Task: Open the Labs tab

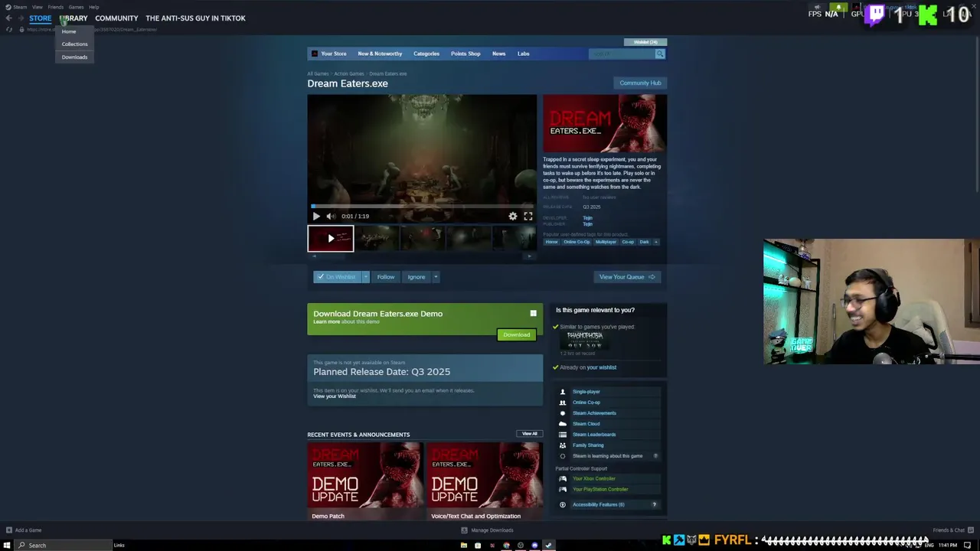Action: point(524,54)
